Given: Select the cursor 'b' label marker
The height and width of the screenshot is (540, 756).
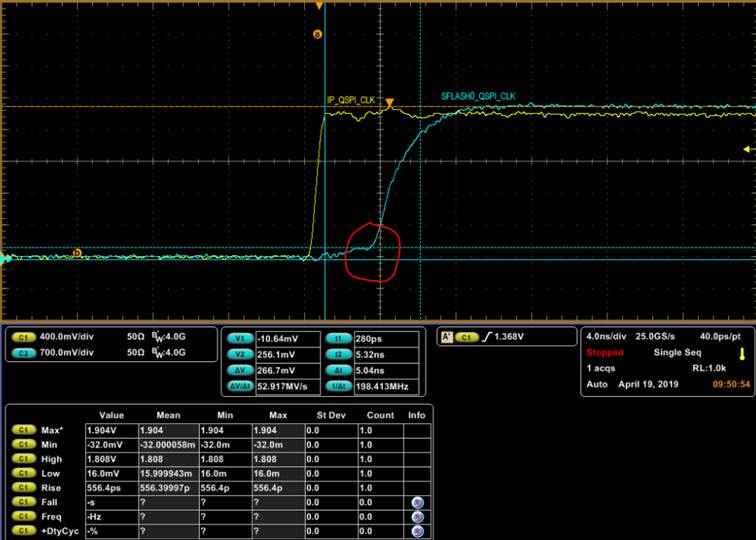Looking at the screenshot, I should 77,253.
